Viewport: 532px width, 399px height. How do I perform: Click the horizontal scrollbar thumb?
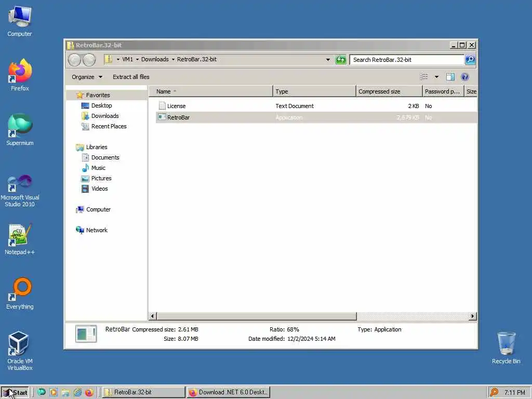click(x=257, y=316)
